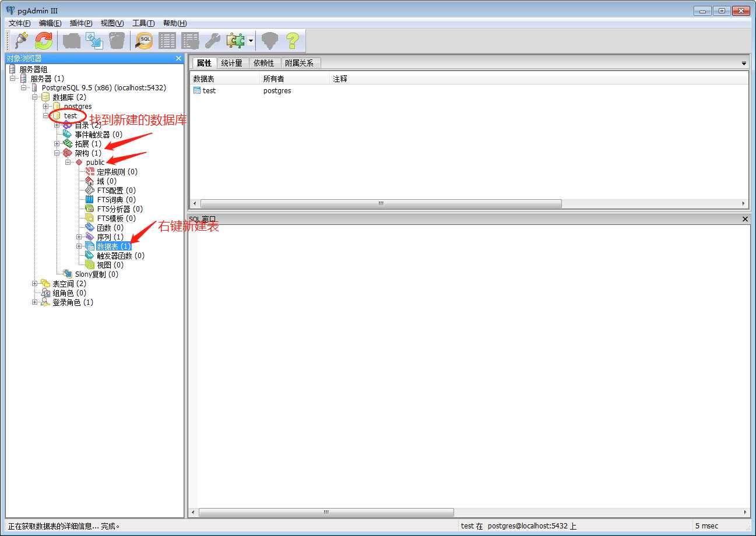Click the create new object toolbar icon
This screenshot has height=536, width=756.
94,40
